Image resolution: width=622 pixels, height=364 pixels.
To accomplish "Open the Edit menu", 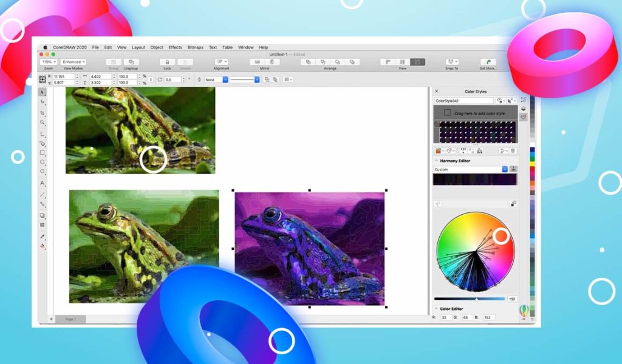I will [108, 47].
